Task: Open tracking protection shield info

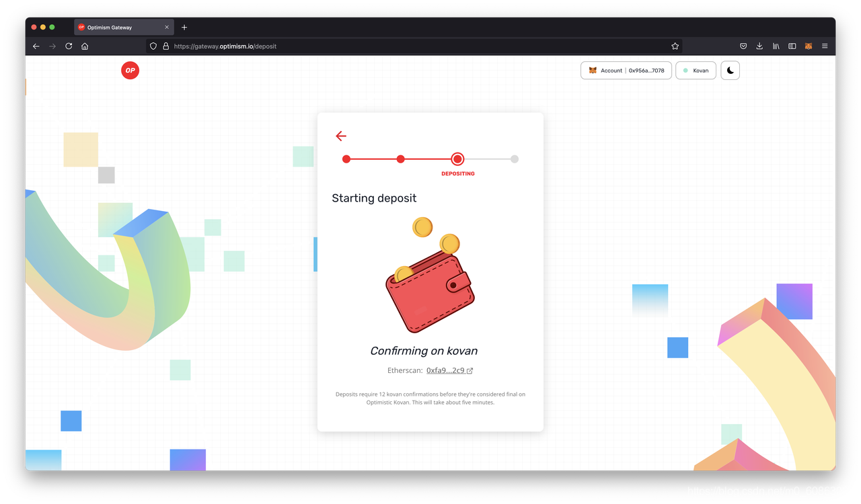Action: pos(153,46)
